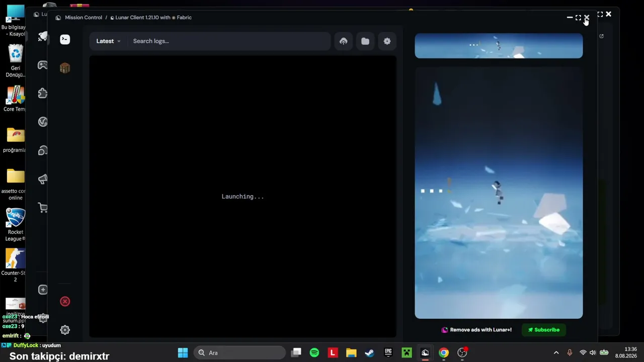
Task: Select the Counter-Strike 2 desktop shortcut
Action: click(x=16, y=265)
